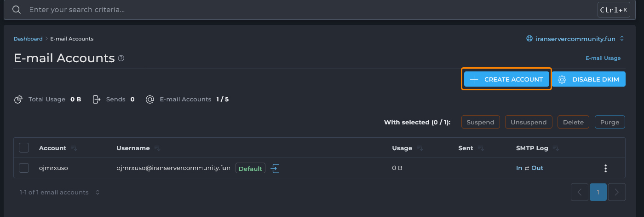The height and width of the screenshot is (217, 644).
Task: Click the search magnifier icon
Action: 17,10
